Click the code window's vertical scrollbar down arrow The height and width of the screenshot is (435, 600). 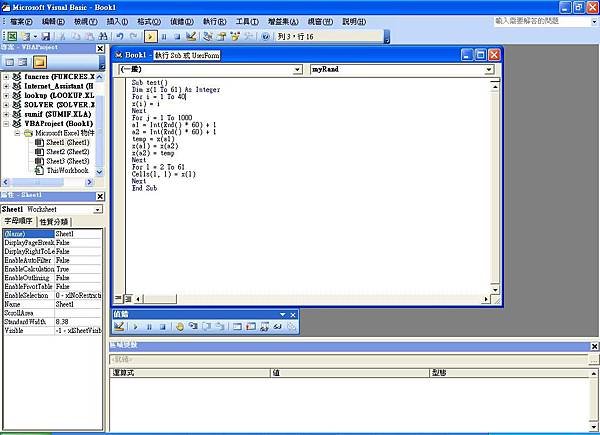tap(495, 290)
